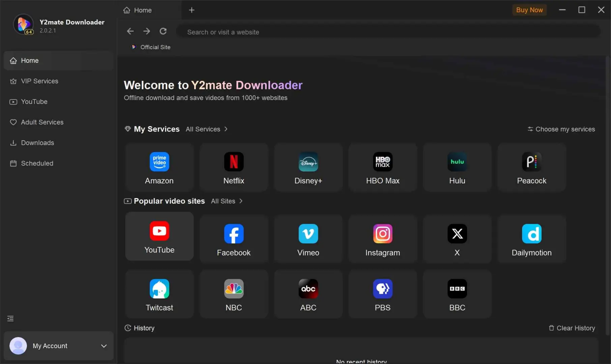Open Downloads in the sidebar
Viewport: 611px width, 364px height.
pyautogui.click(x=59, y=143)
